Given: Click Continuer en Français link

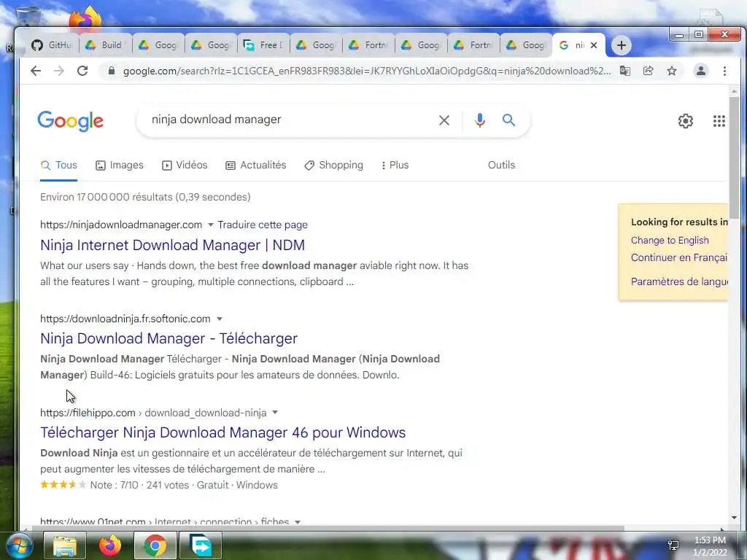Looking at the screenshot, I should point(679,257).
